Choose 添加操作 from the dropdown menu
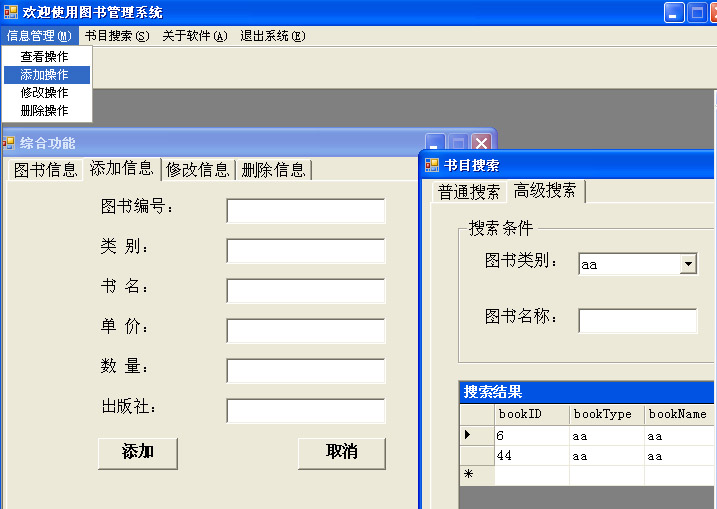717x509 pixels. (x=47, y=75)
